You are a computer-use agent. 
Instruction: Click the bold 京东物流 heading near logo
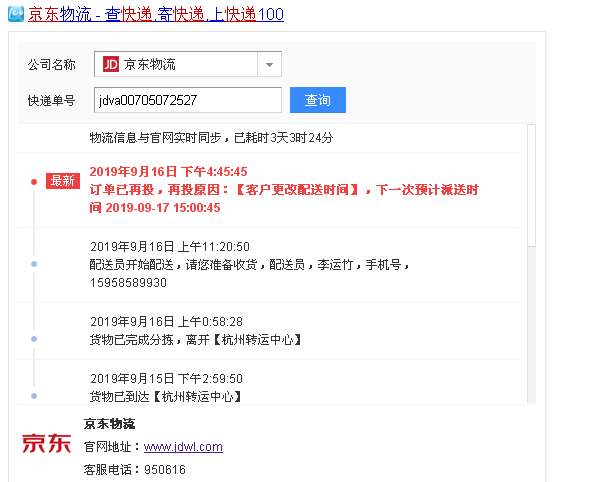pos(109,424)
